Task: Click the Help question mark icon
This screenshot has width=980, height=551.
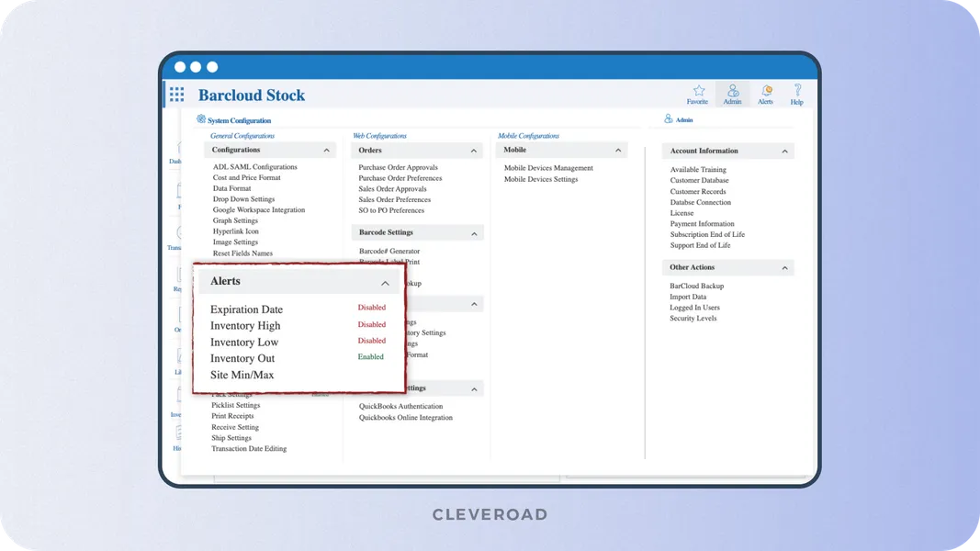Action: click(x=797, y=91)
